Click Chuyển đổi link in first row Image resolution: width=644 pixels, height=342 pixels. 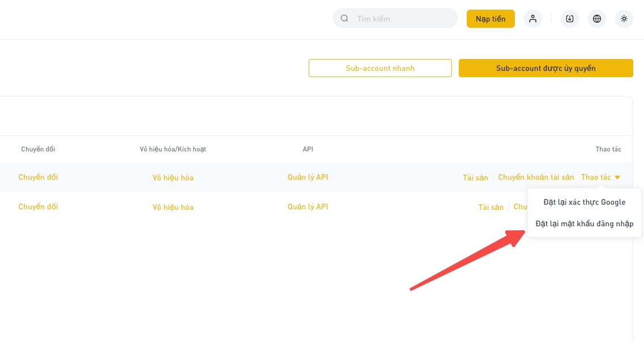pos(38,177)
